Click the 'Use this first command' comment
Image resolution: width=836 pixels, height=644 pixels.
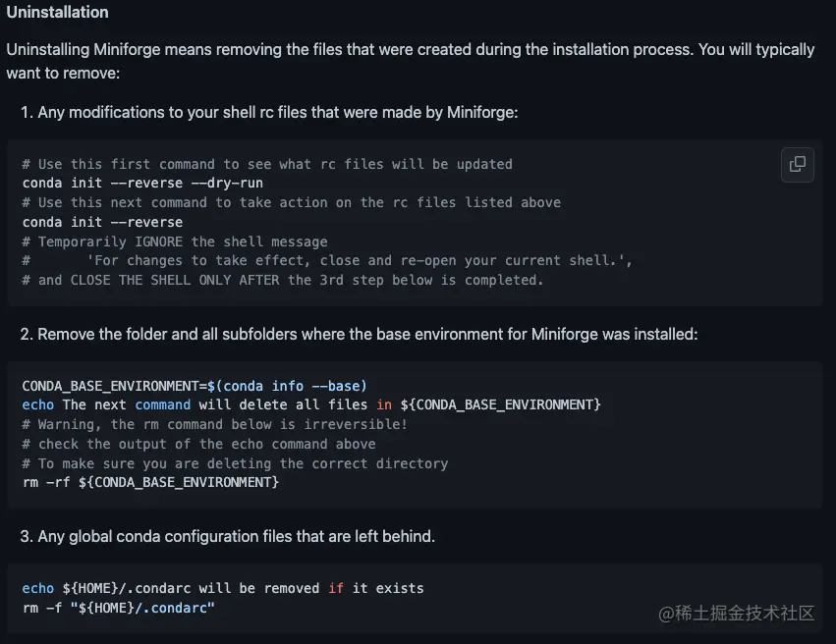point(267,164)
